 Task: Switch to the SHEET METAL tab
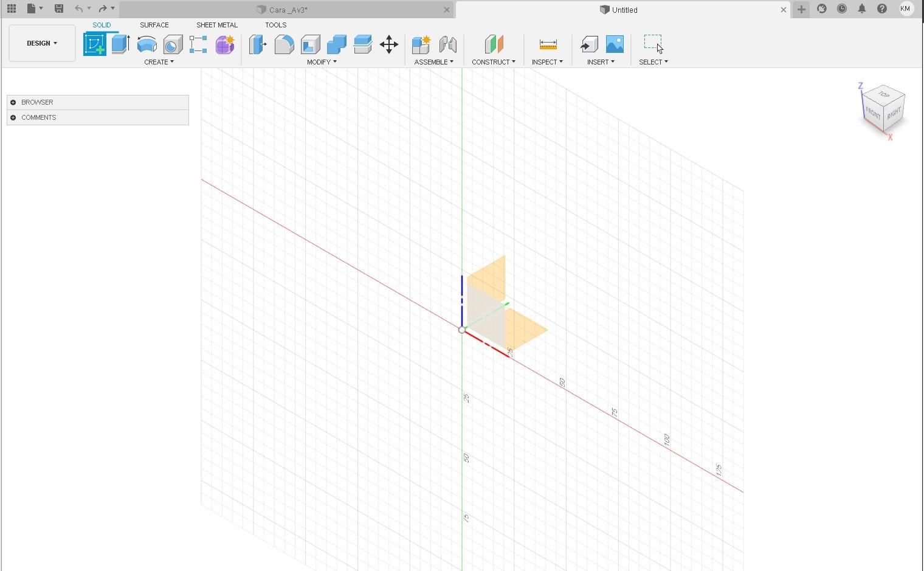tap(217, 25)
